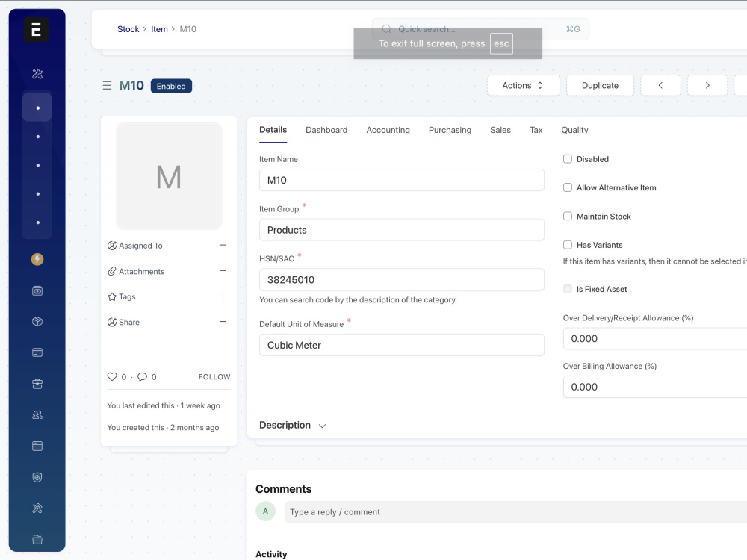Click the Enabled status badge

[171, 86]
